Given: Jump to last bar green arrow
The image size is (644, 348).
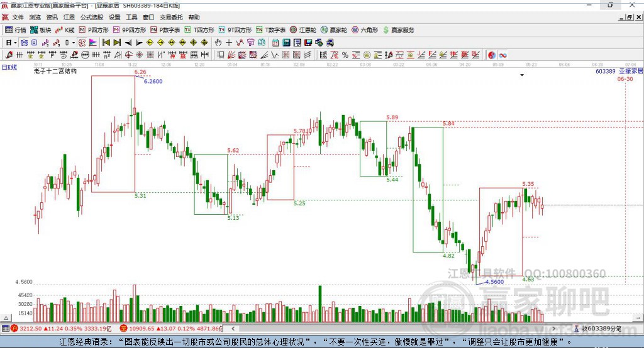Looking at the screenshot, I should coord(117,43).
